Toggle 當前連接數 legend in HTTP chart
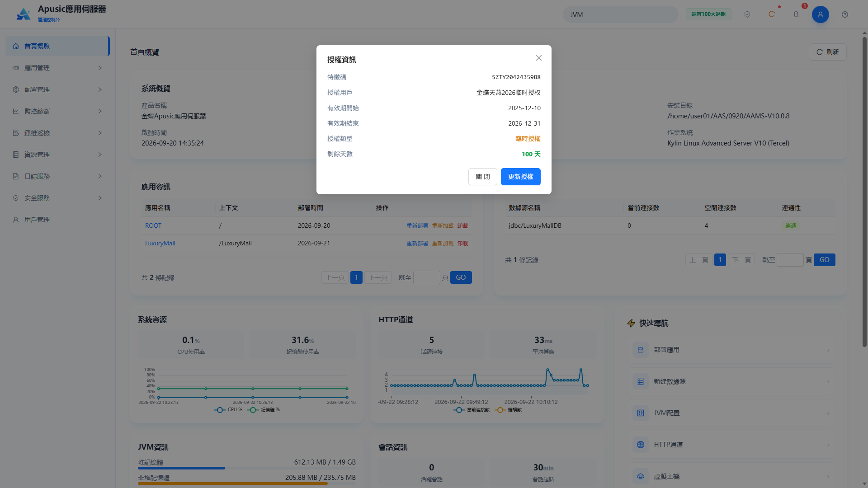The image size is (868, 488). pyautogui.click(x=472, y=410)
